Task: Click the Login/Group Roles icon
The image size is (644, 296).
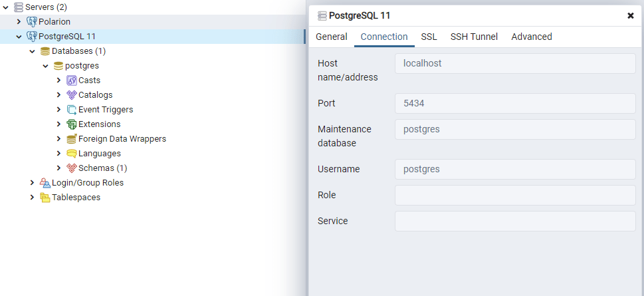Action: tap(45, 183)
